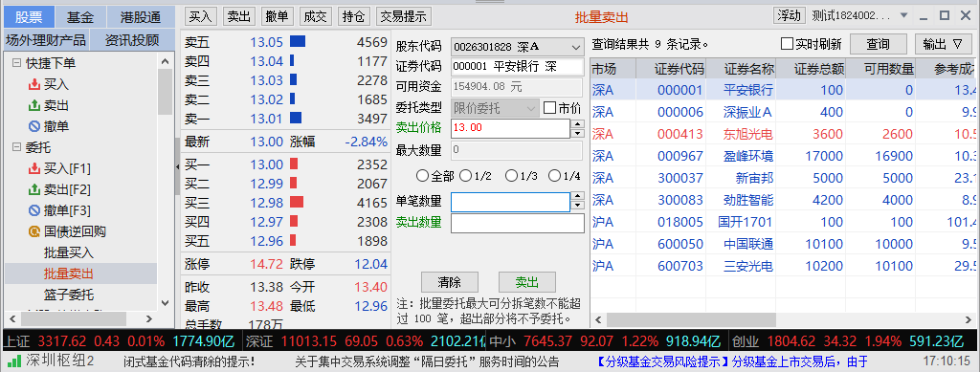The image size is (980, 372).
Task: Click the 证券名称 column header
Action: coord(741,69)
